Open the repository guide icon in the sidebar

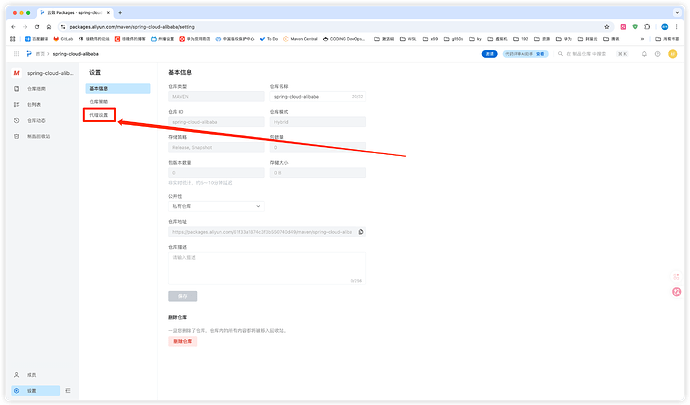click(x=17, y=89)
